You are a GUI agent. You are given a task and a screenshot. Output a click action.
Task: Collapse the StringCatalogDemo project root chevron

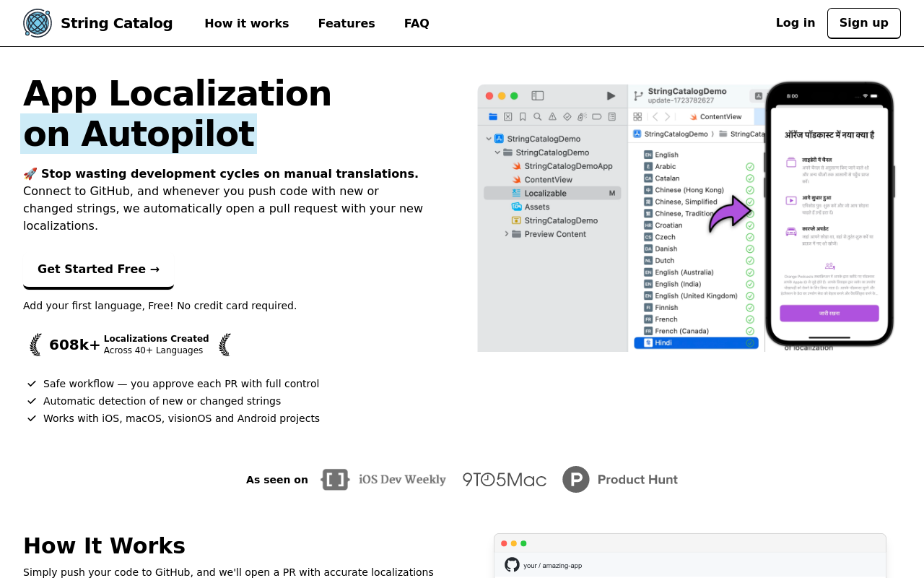(x=489, y=139)
